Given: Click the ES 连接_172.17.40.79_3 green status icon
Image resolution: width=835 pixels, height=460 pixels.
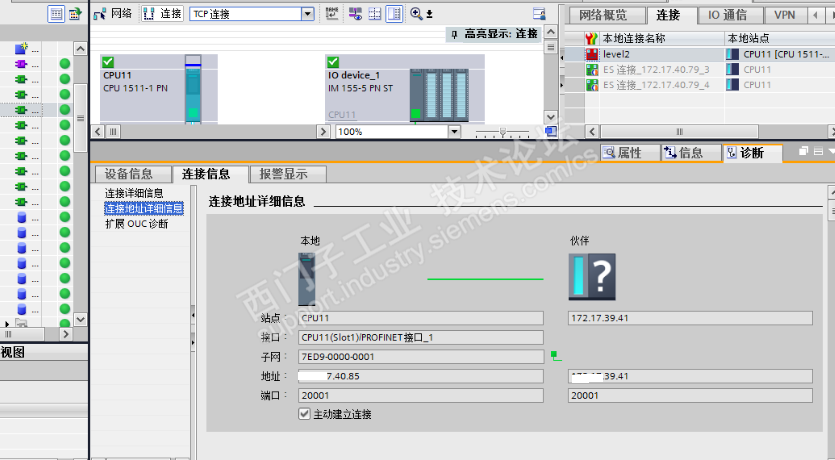Looking at the screenshot, I should point(592,69).
